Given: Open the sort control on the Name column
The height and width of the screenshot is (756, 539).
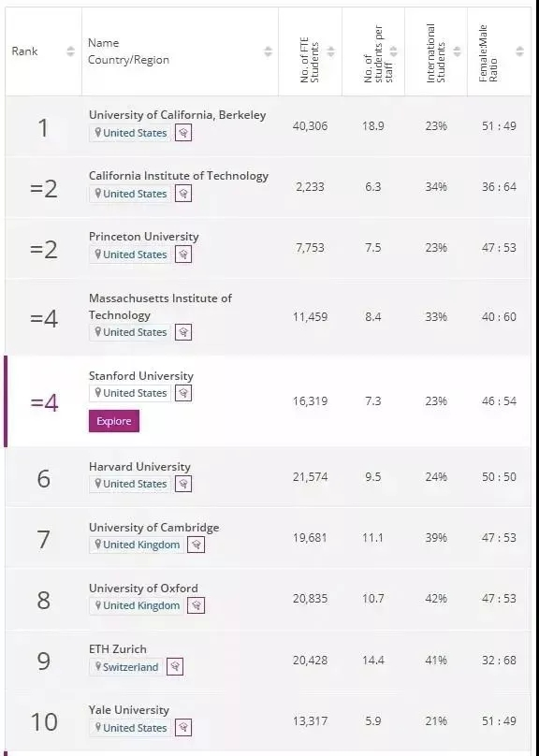Looking at the screenshot, I should pos(267,51).
